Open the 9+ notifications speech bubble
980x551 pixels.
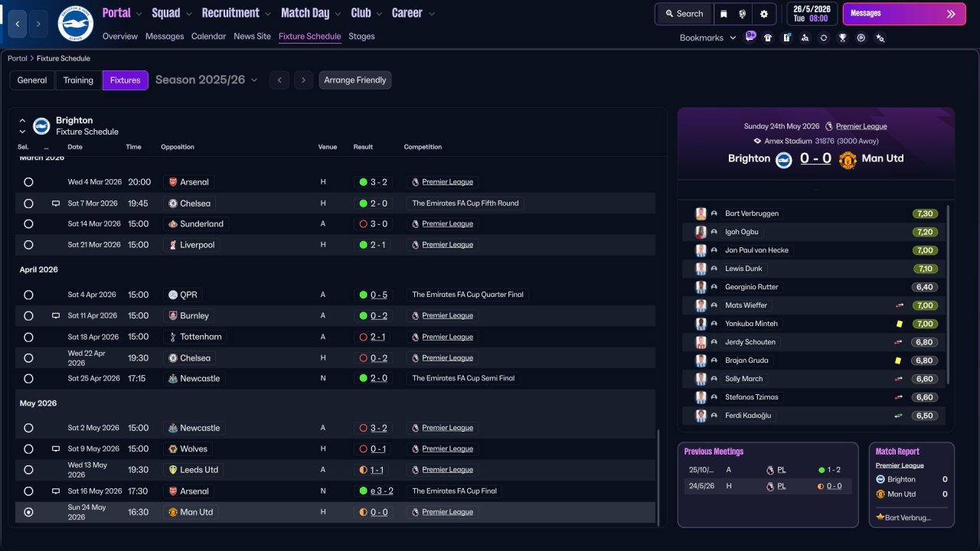(750, 37)
